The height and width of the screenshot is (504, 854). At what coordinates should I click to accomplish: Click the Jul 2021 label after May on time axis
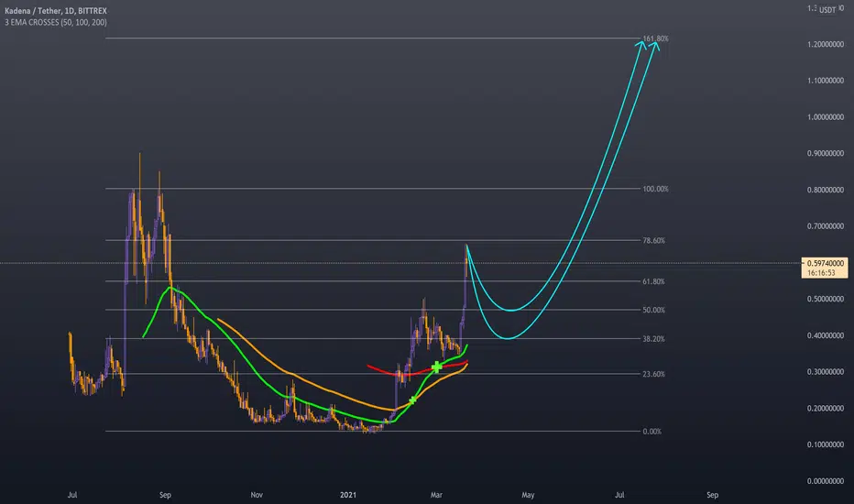pyautogui.click(x=619, y=495)
